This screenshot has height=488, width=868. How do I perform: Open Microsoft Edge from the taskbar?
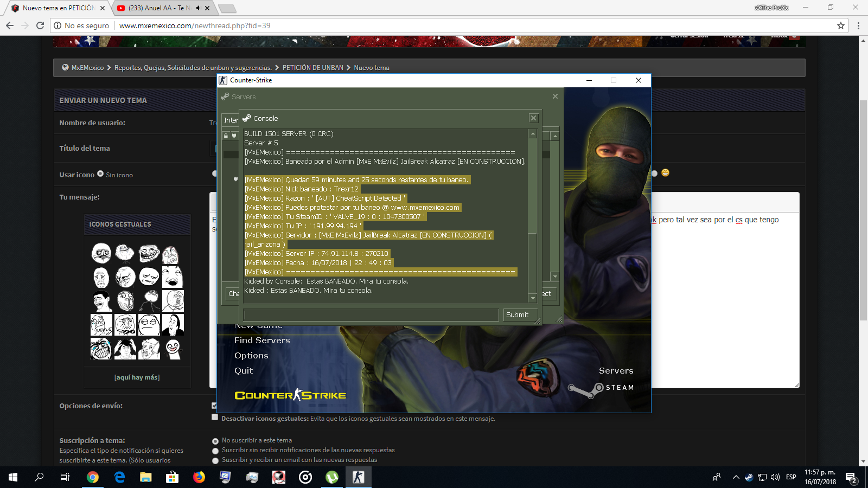[119, 477]
